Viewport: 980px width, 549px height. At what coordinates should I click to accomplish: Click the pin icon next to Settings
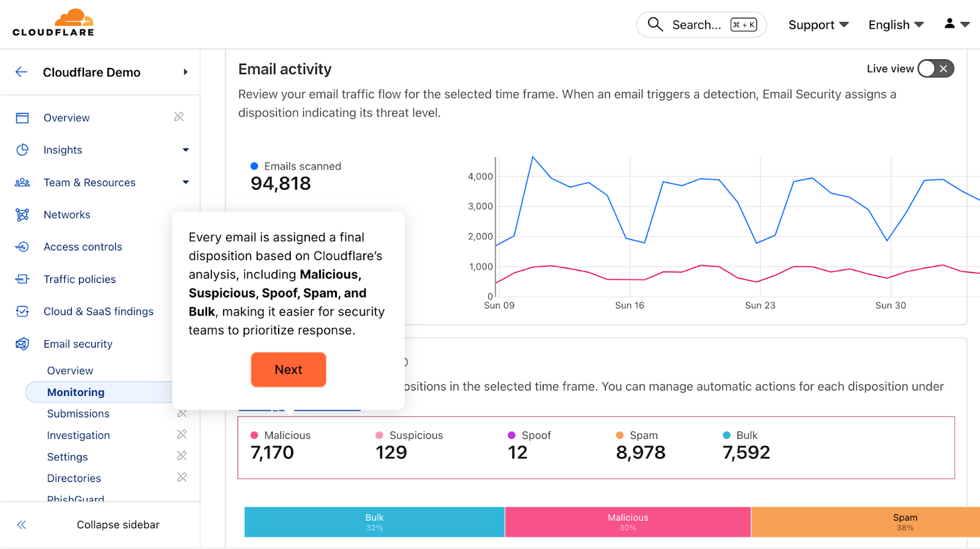pyautogui.click(x=182, y=455)
